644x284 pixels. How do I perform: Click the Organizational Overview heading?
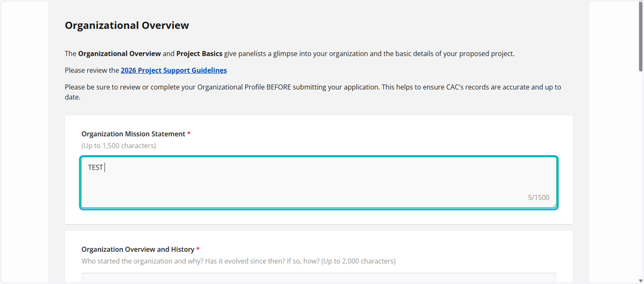coord(127,25)
